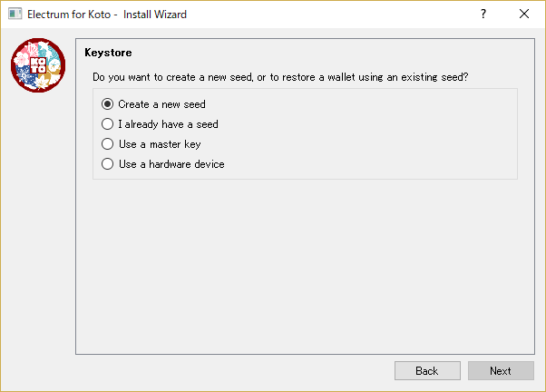This screenshot has height=392, width=546.
Task: Click the 'Use a master key' label text
Action: click(160, 144)
